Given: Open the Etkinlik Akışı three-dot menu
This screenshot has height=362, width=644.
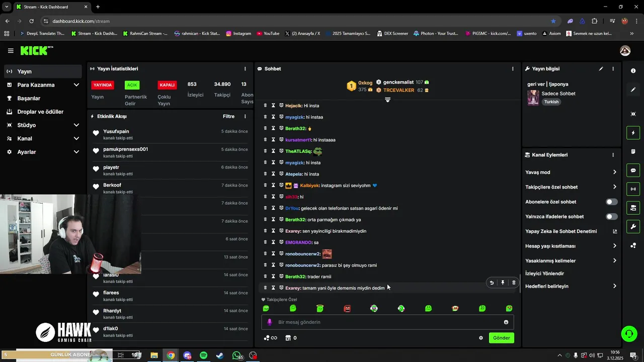Looking at the screenshot, I should [x=245, y=116].
